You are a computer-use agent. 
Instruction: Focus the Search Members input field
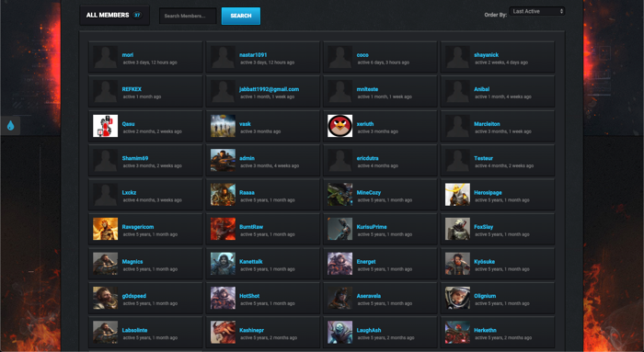point(188,16)
